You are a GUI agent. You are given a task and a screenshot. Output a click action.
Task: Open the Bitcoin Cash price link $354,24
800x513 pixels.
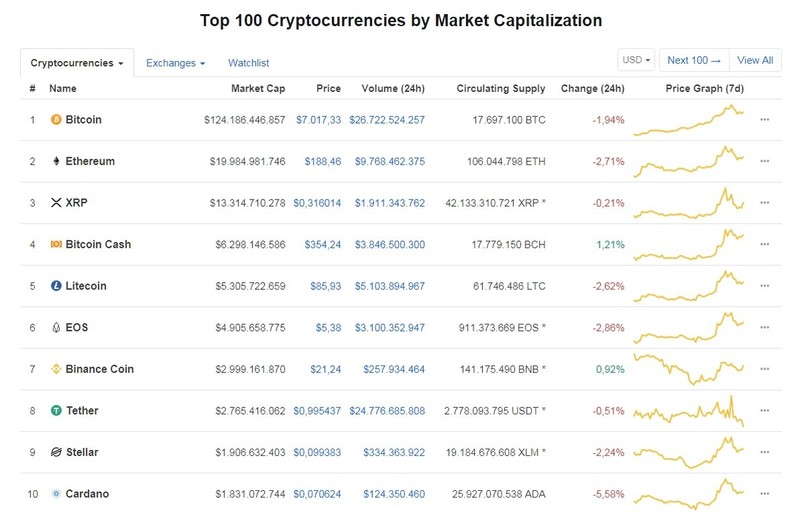pos(322,245)
